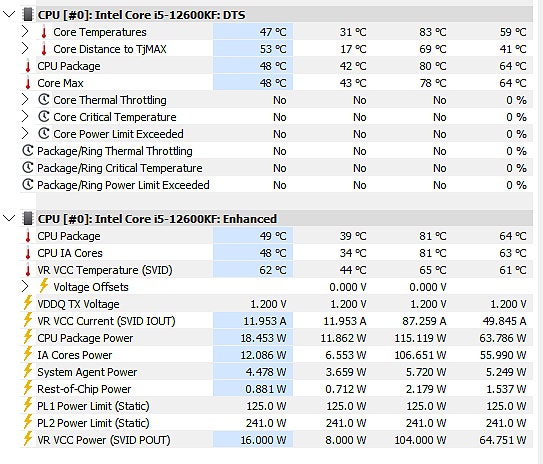The height and width of the screenshot is (464, 543).
Task: Click the lightning icon of CPU Package Power
Action: point(28,337)
